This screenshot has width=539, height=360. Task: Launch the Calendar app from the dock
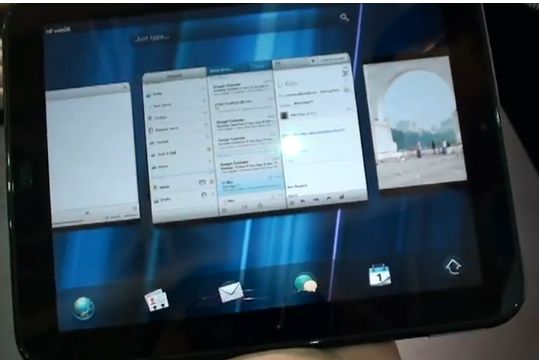pyautogui.click(x=380, y=275)
